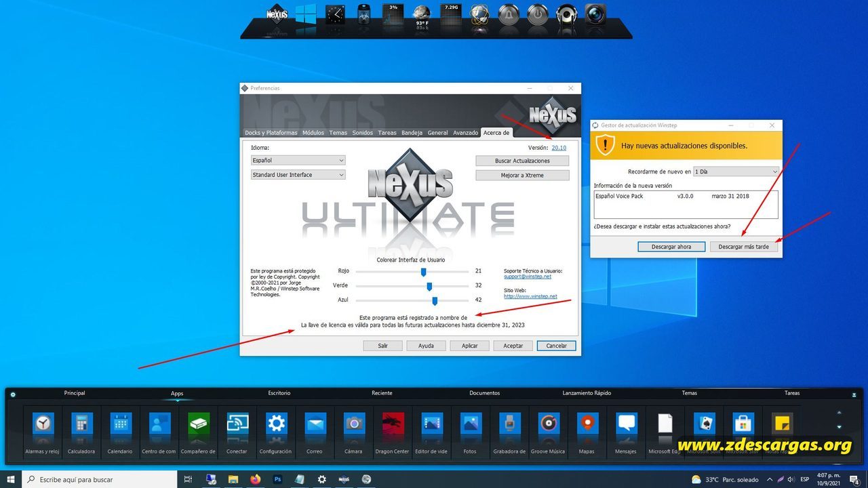Open Groove Música in the shelf
The width and height of the screenshot is (868, 488).
(x=548, y=431)
